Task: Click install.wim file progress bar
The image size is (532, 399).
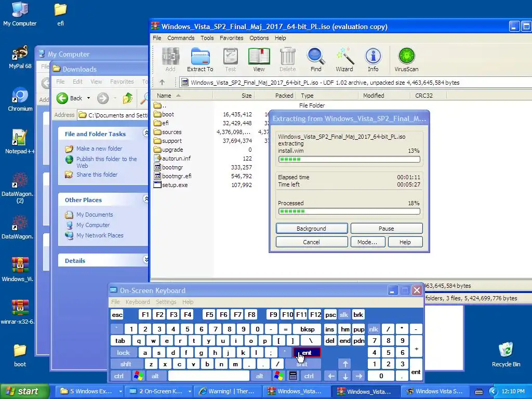Action: click(x=349, y=159)
